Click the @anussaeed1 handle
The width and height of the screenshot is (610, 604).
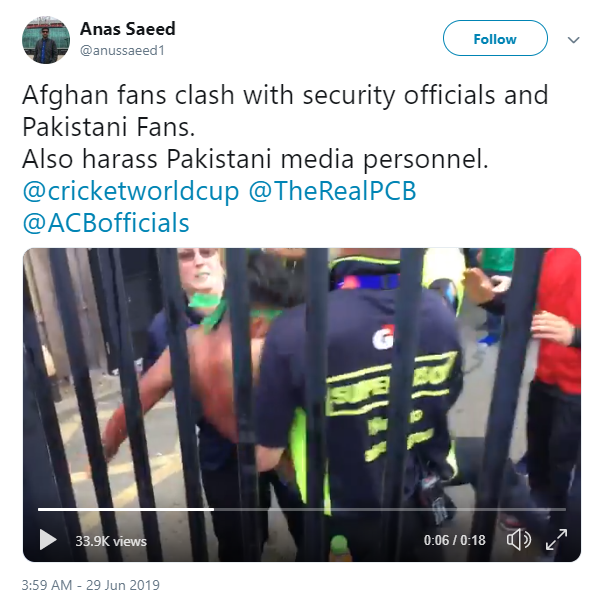click(122, 51)
